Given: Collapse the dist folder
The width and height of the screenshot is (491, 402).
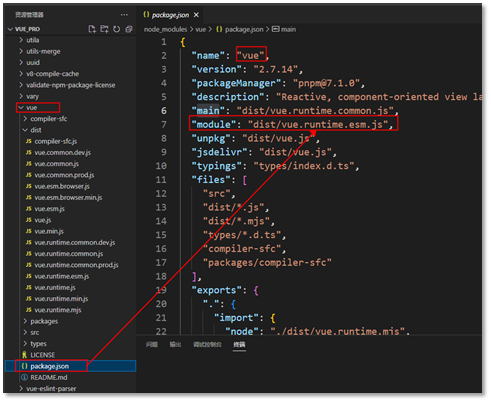Looking at the screenshot, I should point(36,130).
